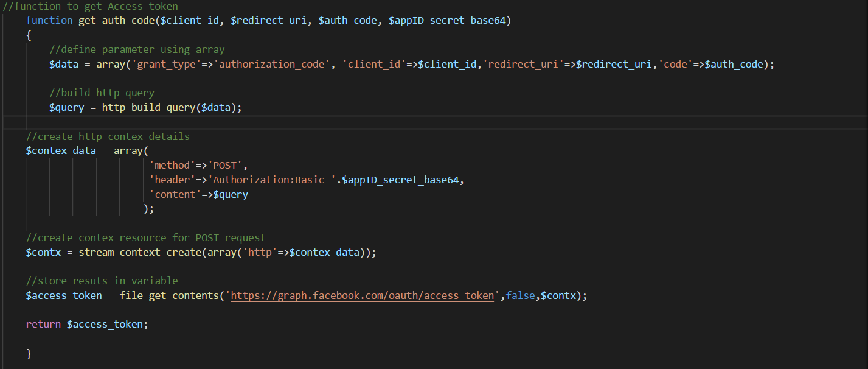Click the comment reading build http query
868x369 pixels.
pyautogui.click(x=102, y=93)
